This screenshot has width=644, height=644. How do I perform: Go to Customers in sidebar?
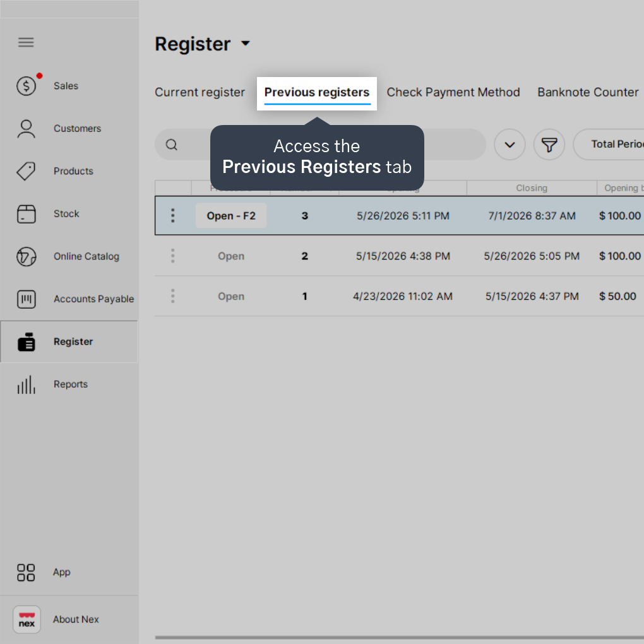pos(77,129)
